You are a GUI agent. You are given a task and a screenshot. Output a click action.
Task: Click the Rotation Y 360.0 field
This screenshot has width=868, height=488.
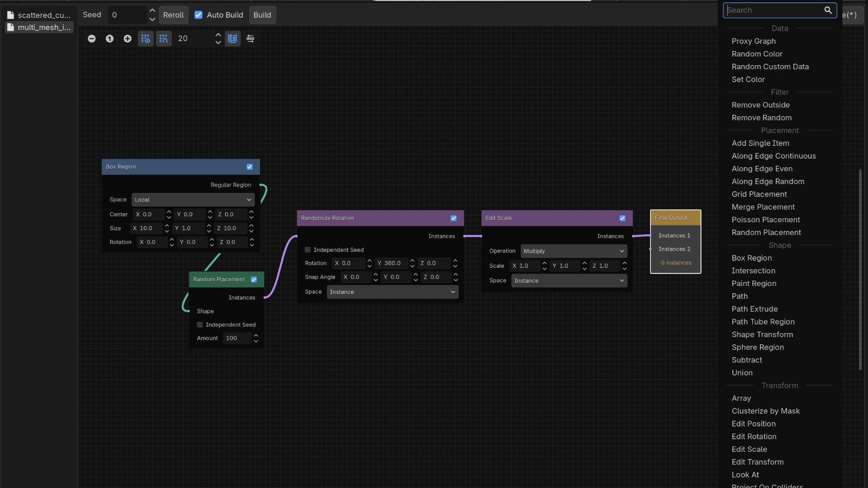pos(392,263)
